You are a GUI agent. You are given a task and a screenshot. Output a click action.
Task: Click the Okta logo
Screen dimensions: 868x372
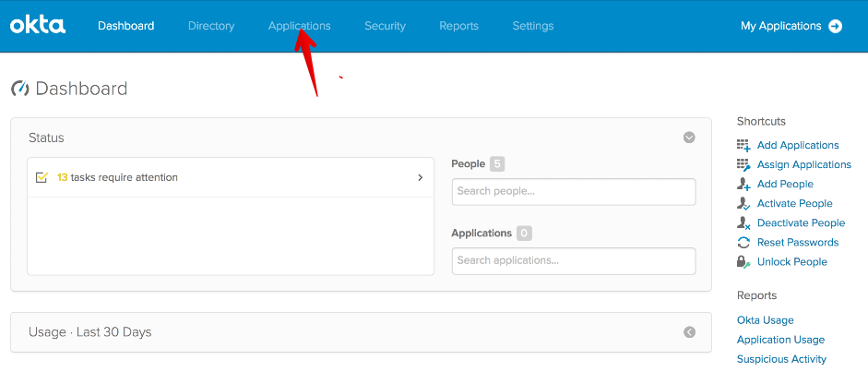(x=38, y=26)
